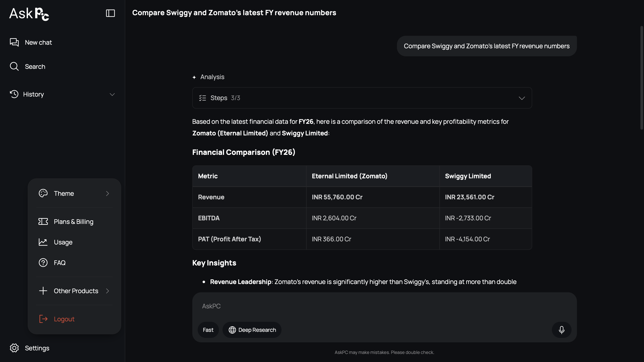This screenshot has width=644, height=362.
Task: Collapse the sidebar with the panel icon
Action: click(x=110, y=13)
